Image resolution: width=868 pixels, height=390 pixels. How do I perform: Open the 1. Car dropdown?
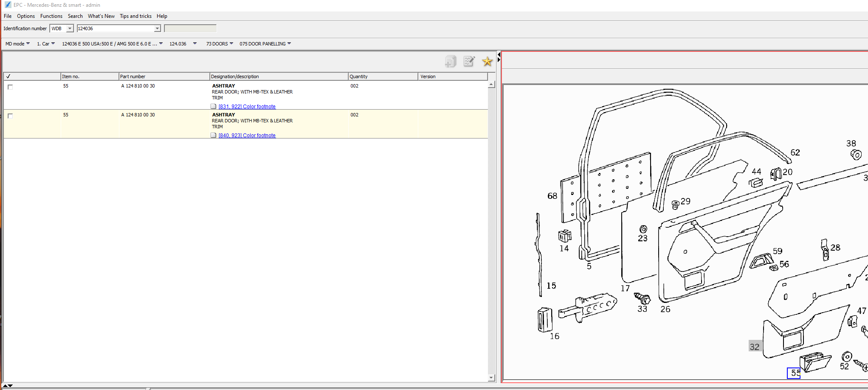pyautogui.click(x=46, y=44)
